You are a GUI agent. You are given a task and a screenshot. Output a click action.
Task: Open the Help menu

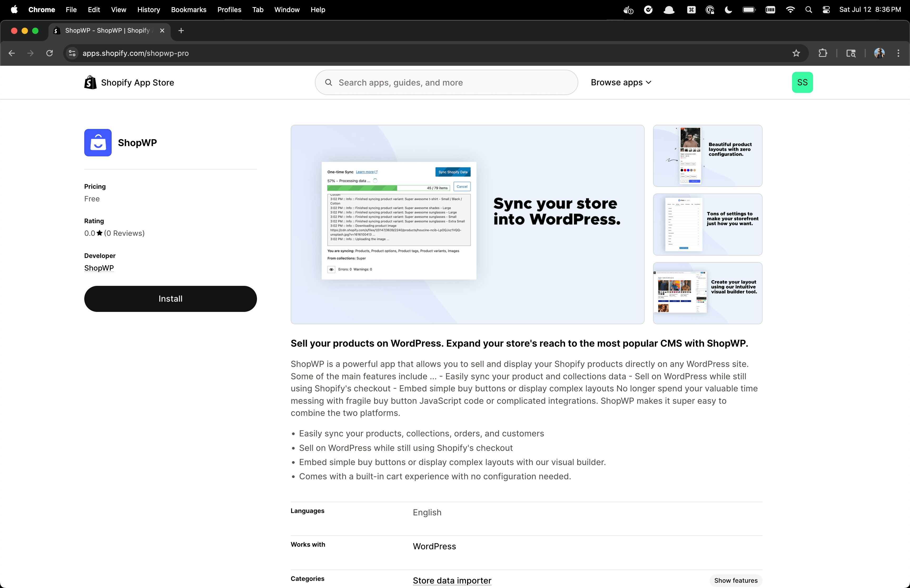318,9
